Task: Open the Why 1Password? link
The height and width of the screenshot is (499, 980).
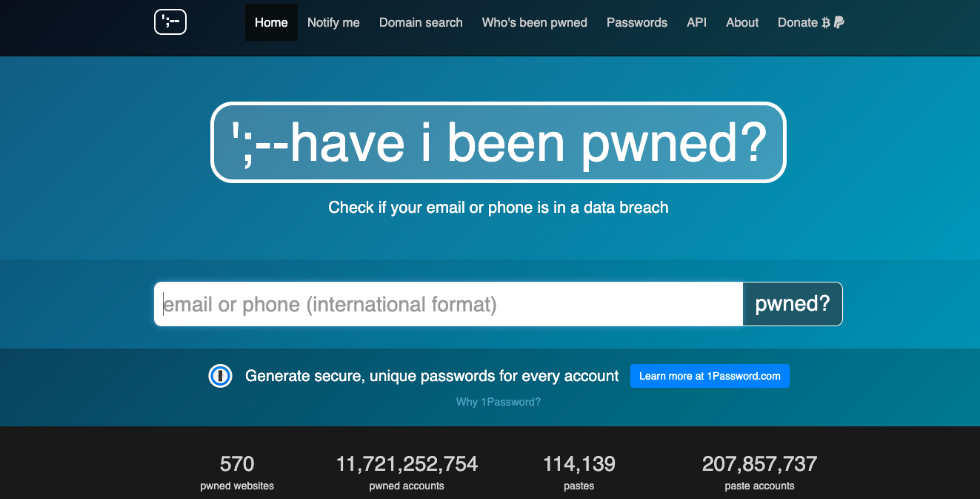Action: (498, 402)
